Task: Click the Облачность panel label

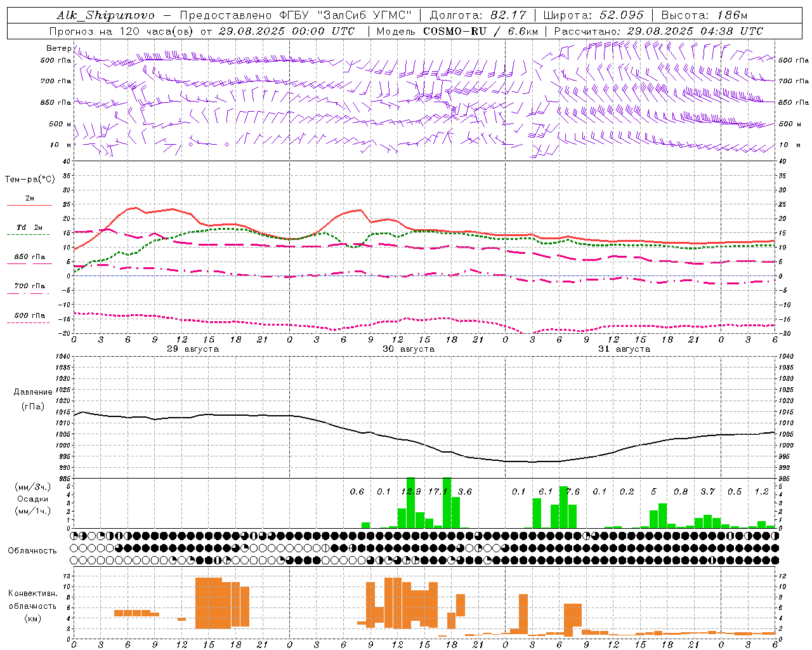Action: (x=32, y=551)
